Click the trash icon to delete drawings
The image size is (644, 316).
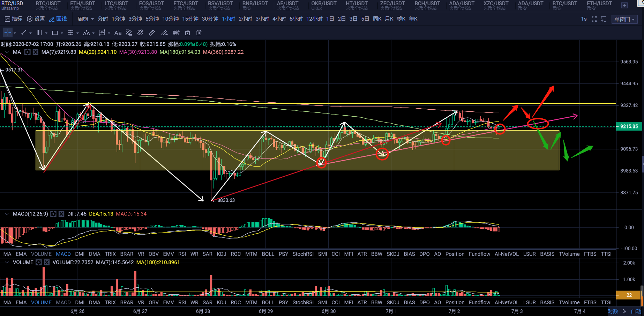(199, 33)
